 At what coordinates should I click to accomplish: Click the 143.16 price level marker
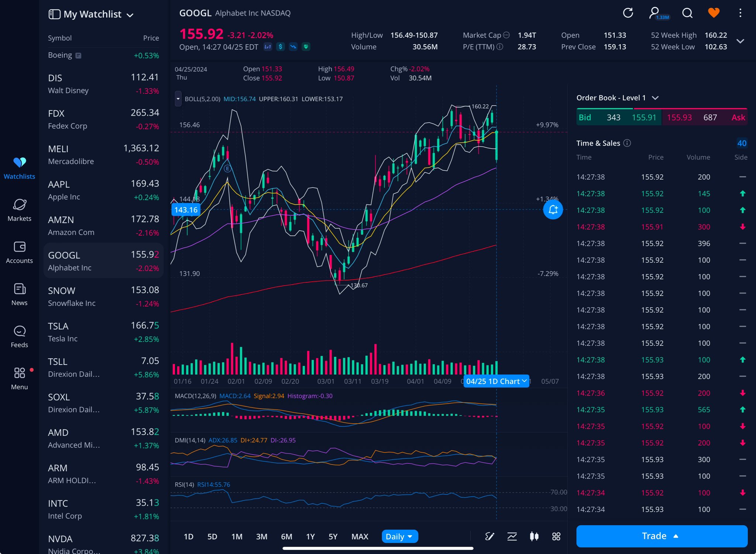tap(186, 210)
